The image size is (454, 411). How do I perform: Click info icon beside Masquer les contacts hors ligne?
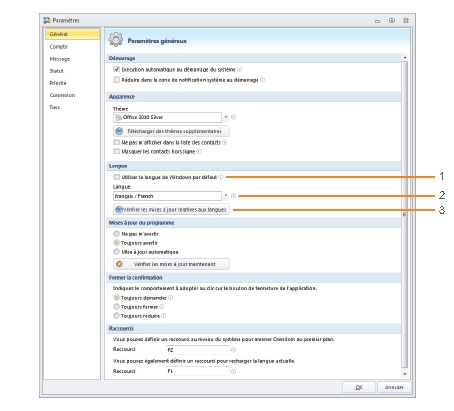click(x=199, y=151)
